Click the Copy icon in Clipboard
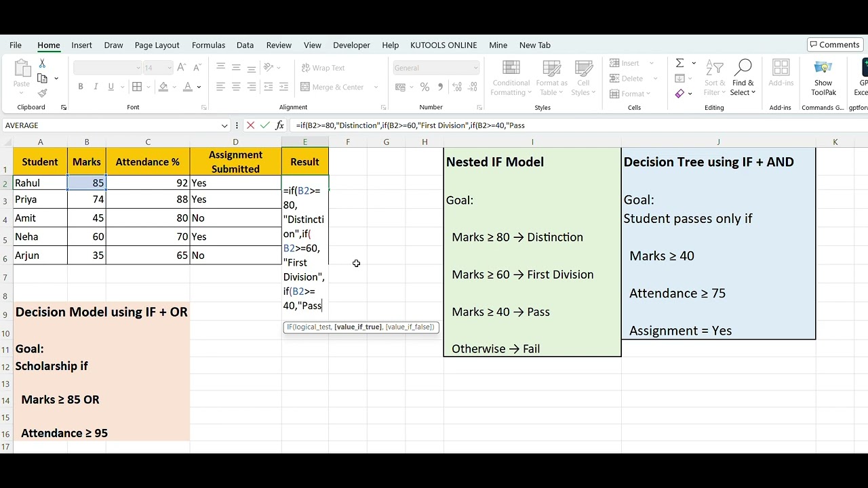 coord(42,79)
